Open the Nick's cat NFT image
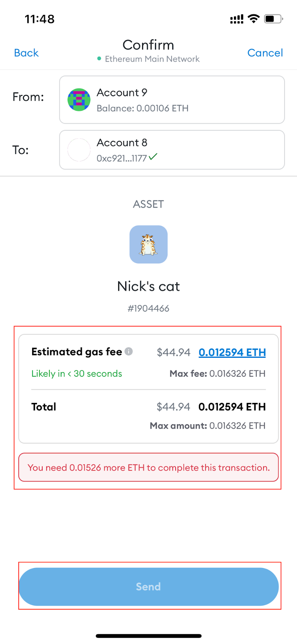The height and width of the screenshot is (644, 297). coord(148,244)
